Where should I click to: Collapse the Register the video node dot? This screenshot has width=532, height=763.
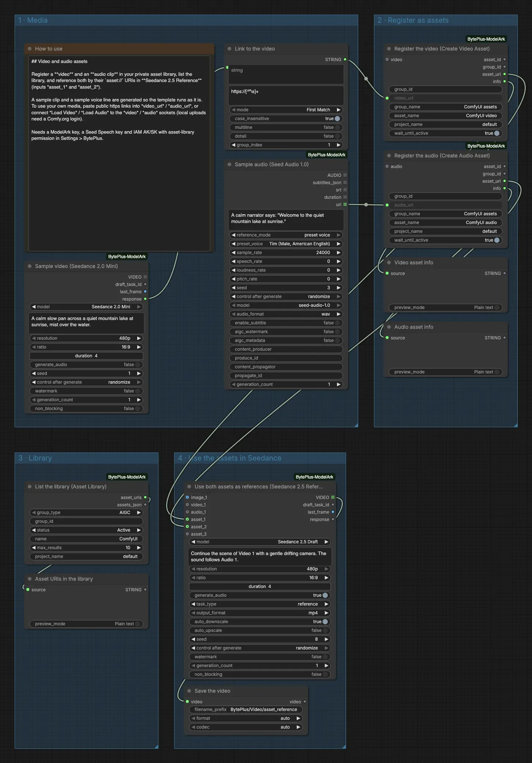pos(389,49)
